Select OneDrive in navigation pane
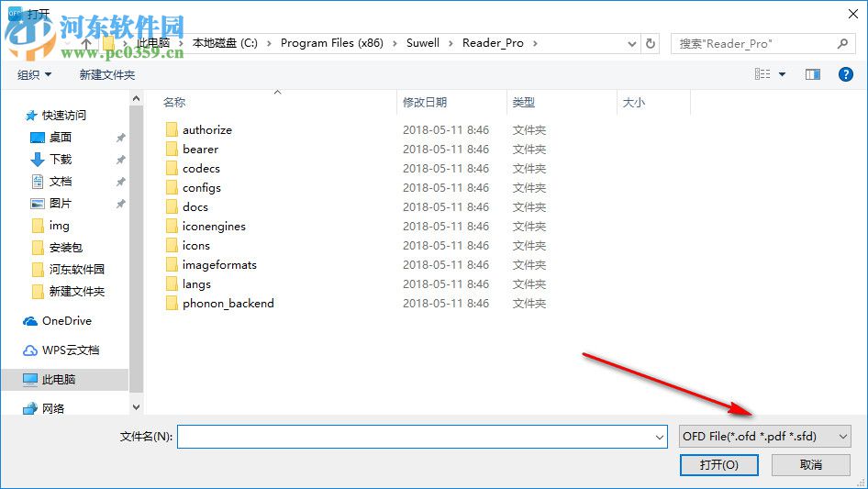Image resolution: width=868 pixels, height=489 pixels. click(67, 320)
